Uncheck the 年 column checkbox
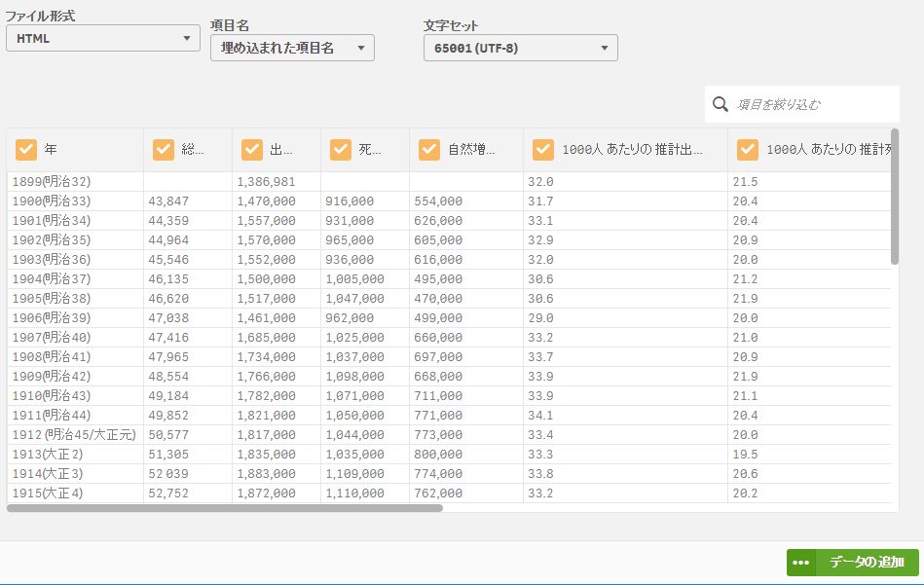The width and height of the screenshot is (924, 585). tap(26, 150)
